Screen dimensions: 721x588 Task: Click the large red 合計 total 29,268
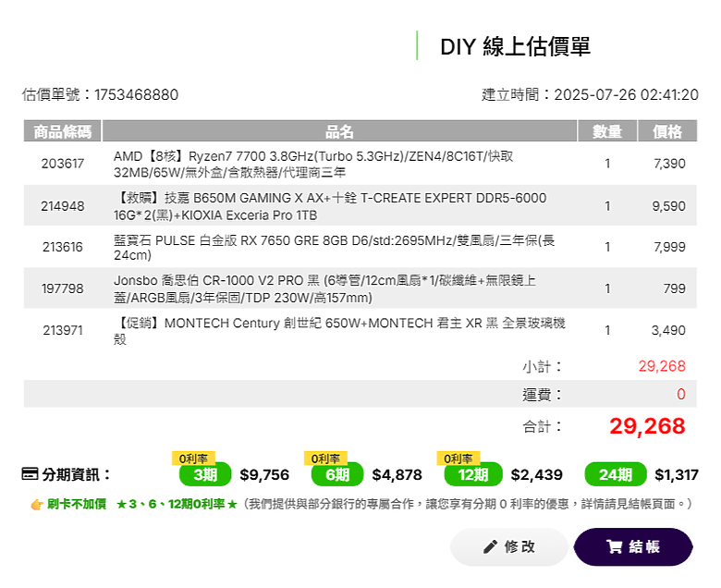click(647, 426)
